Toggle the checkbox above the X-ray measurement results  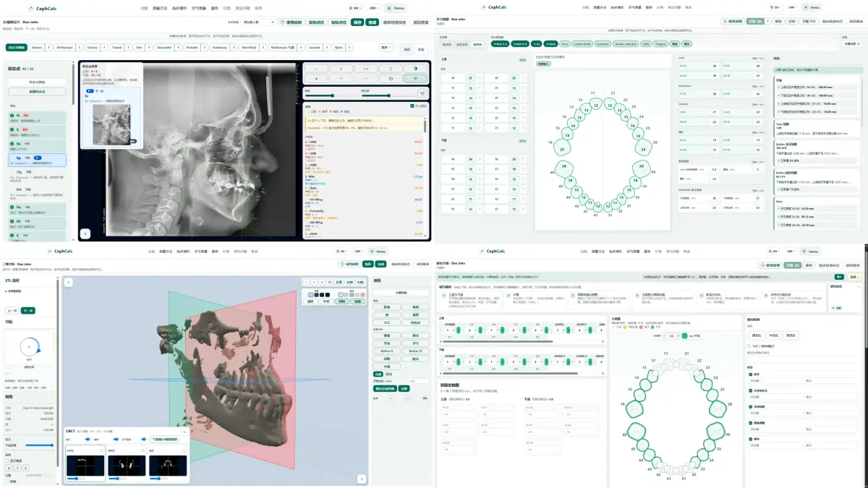[x=412, y=106]
